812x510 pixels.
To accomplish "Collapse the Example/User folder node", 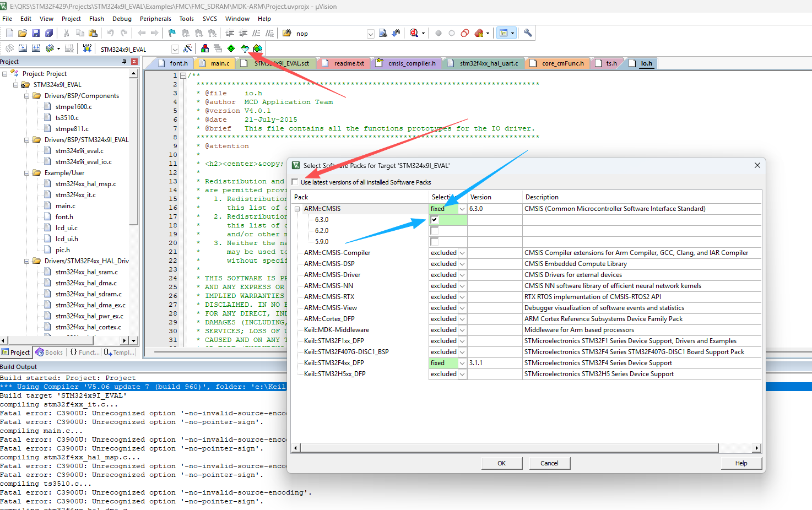I will click(26, 173).
